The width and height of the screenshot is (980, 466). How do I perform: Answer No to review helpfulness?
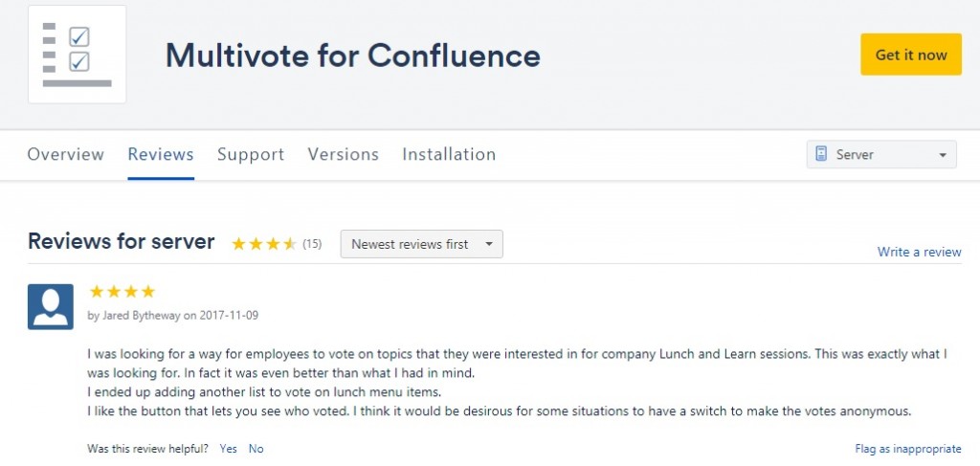(x=256, y=448)
